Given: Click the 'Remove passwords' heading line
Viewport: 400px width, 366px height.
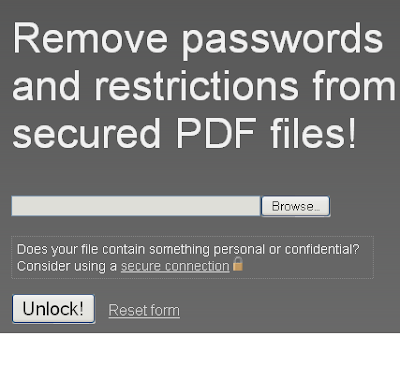Looking at the screenshot, I should (x=198, y=39).
